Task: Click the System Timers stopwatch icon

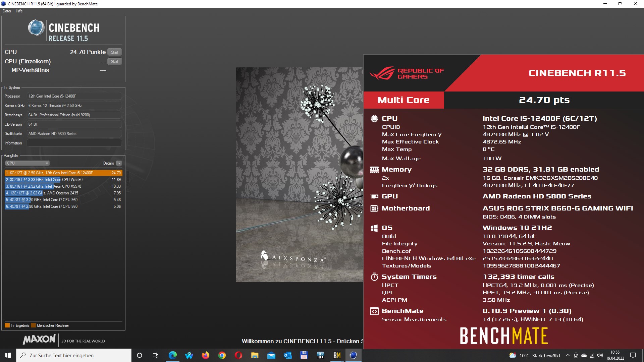Action: coord(374,277)
